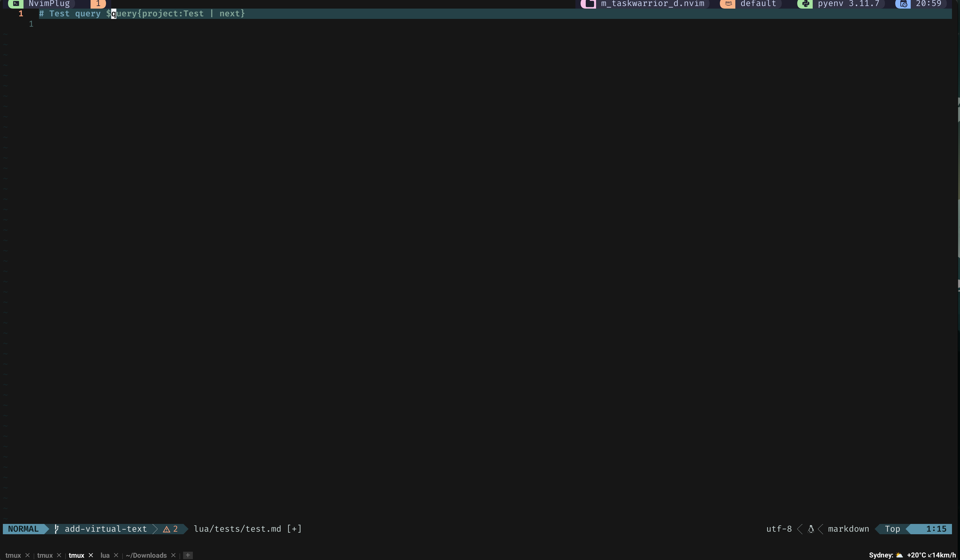Open a new terminal tab with plus
The width and height of the screenshot is (960, 560).
click(188, 555)
